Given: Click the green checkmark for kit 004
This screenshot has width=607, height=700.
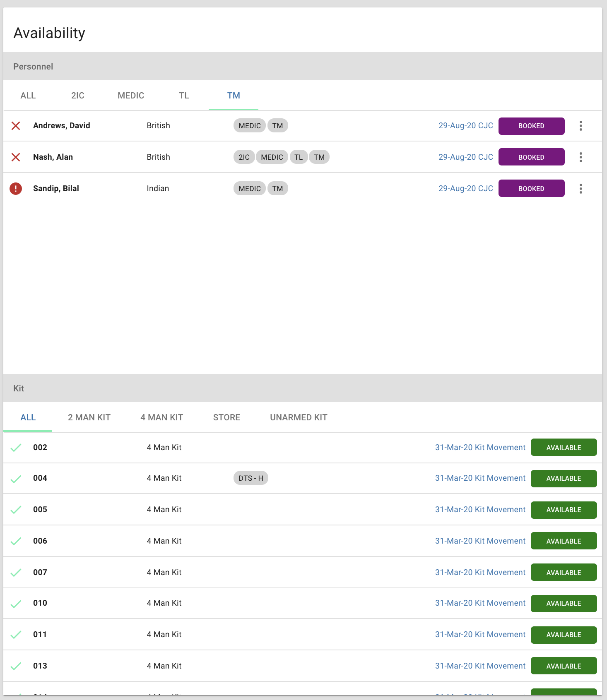Looking at the screenshot, I should tap(16, 479).
